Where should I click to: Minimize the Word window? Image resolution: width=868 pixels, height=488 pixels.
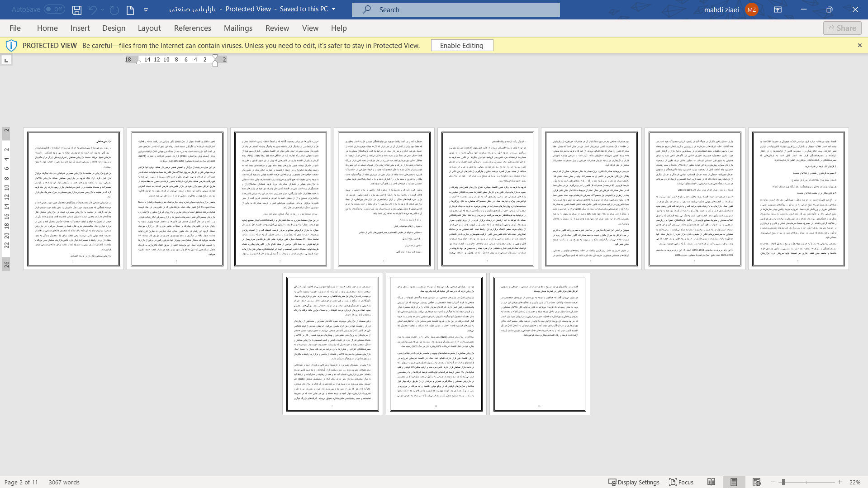point(804,9)
